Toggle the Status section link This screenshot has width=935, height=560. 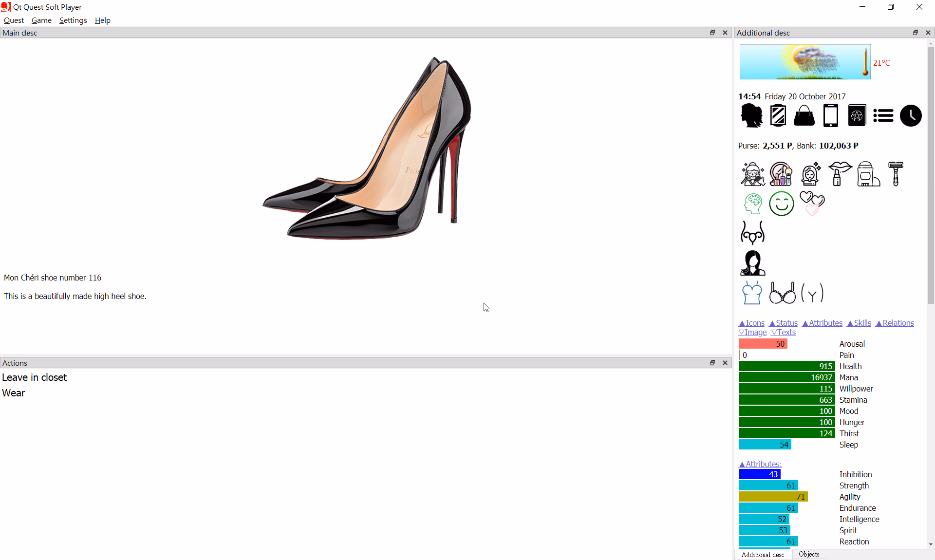(x=783, y=323)
